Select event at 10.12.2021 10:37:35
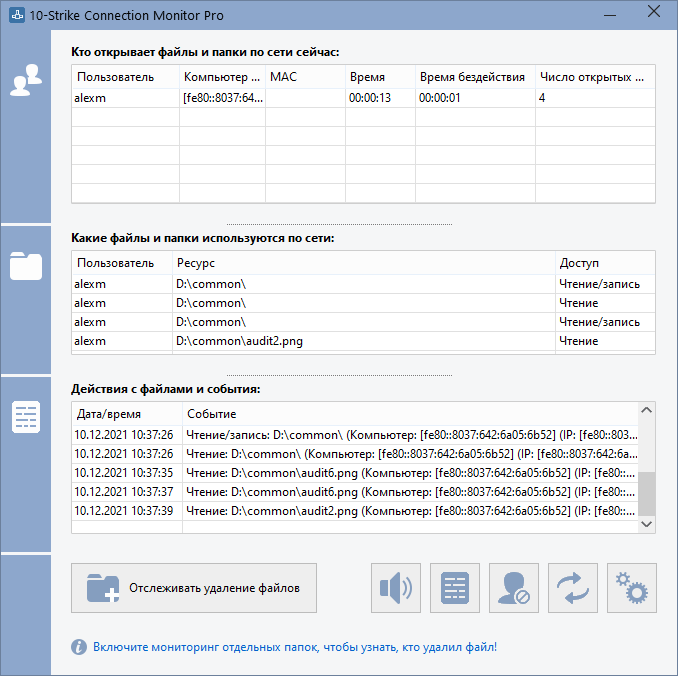 (x=355, y=473)
